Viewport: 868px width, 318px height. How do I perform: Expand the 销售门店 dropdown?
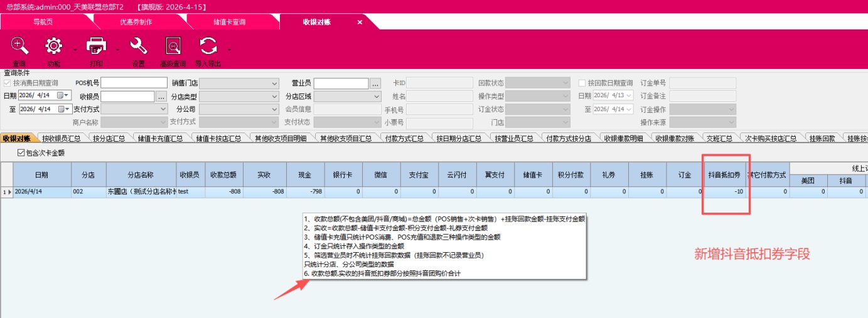[x=274, y=83]
